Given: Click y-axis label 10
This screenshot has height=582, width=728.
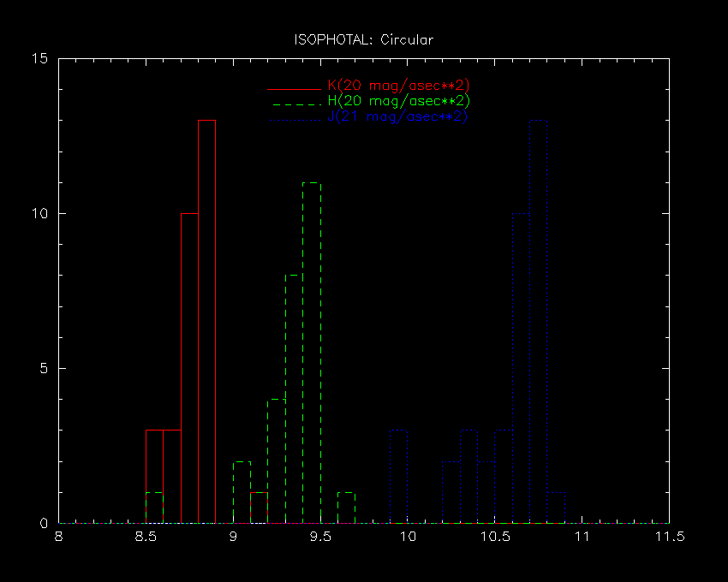Looking at the screenshot, I should tap(39, 213).
